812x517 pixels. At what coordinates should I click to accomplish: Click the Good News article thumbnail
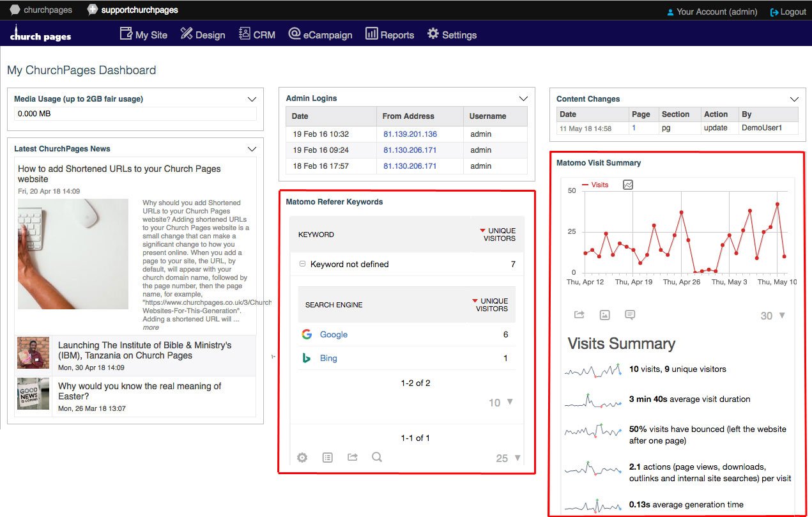point(33,394)
